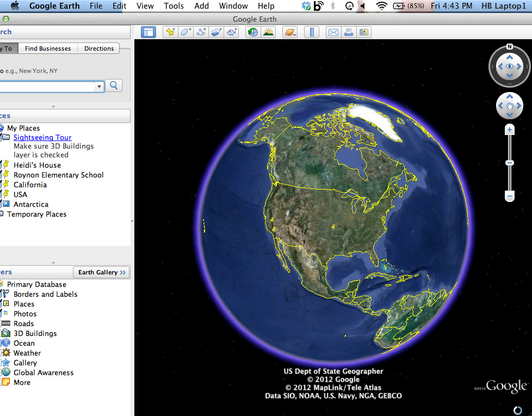
Task: Open the ruler measurement tool
Action: 312,32
